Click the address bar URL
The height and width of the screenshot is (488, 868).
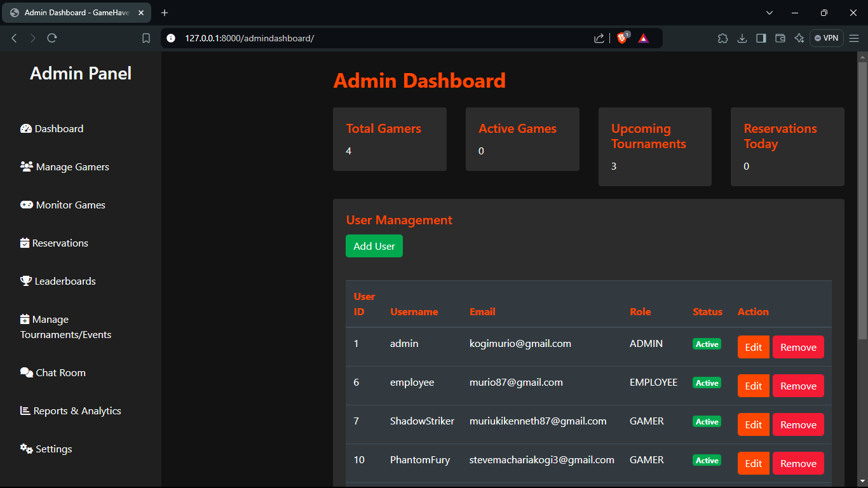click(x=250, y=38)
